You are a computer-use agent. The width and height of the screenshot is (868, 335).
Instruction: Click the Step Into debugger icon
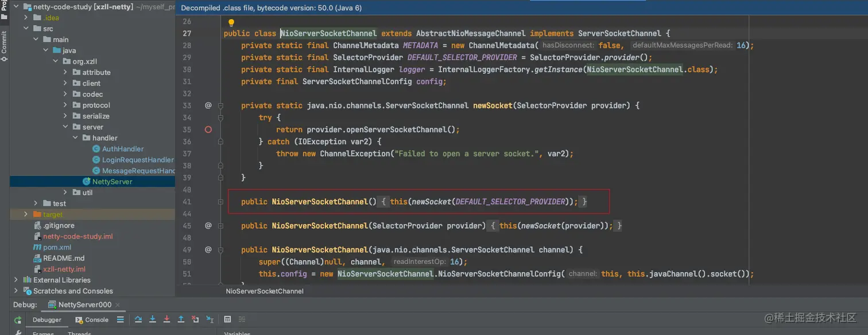(x=153, y=320)
